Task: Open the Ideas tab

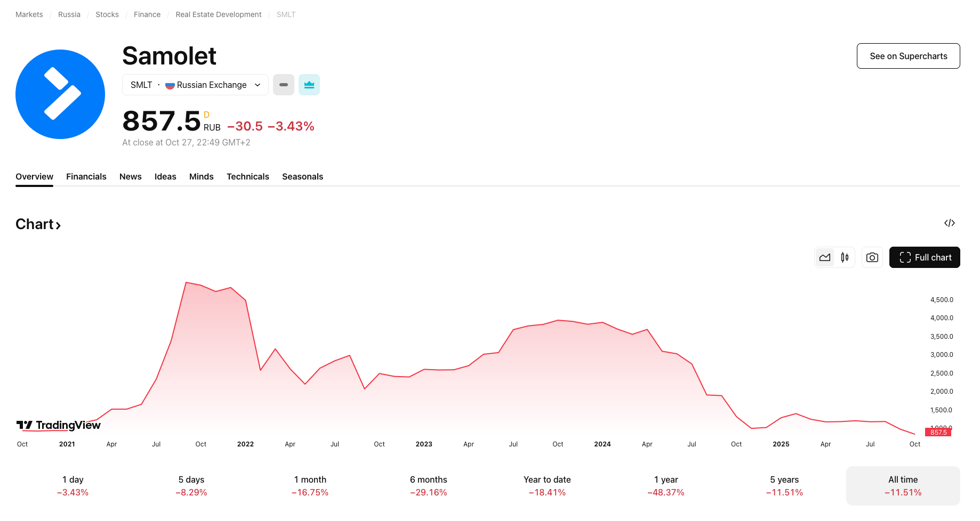Action: (165, 176)
